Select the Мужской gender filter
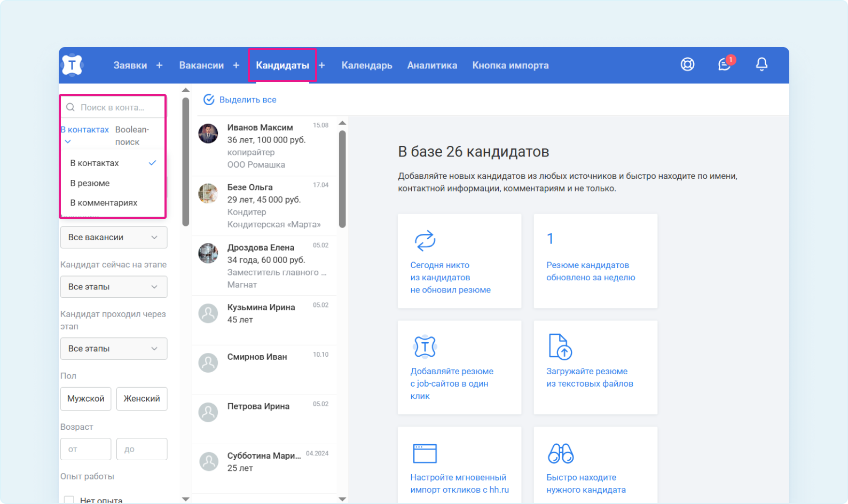The image size is (848, 504). click(x=85, y=399)
